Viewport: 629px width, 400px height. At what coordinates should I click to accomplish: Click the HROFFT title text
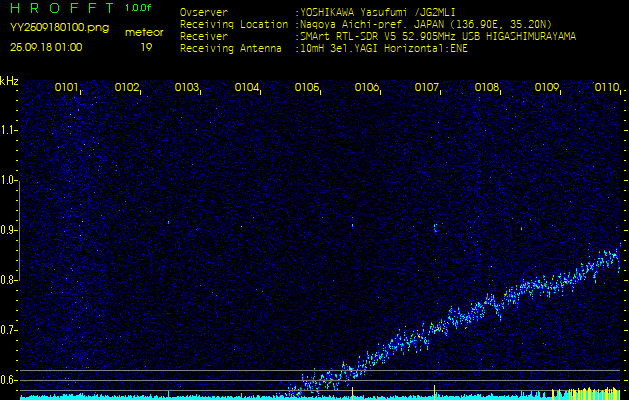click(60, 10)
